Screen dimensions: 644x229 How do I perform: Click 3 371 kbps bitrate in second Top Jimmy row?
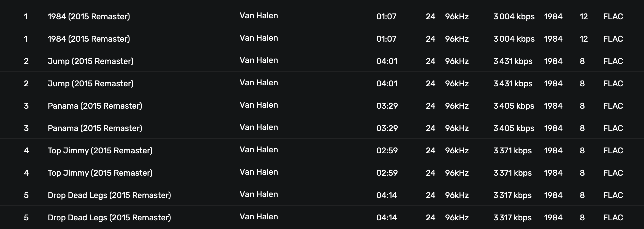click(512, 173)
